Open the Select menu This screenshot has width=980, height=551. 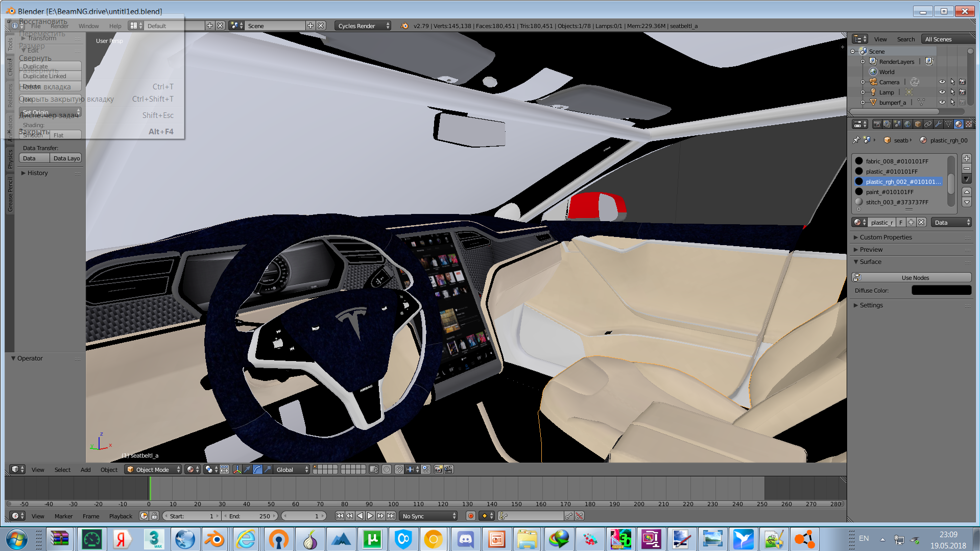click(x=62, y=469)
